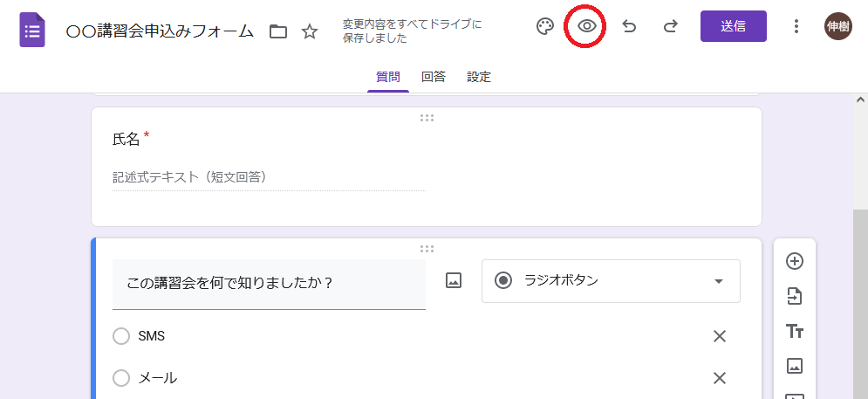Viewport: 868px width, 399px height.
Task: Undo the last change
Action: point(629,26)
